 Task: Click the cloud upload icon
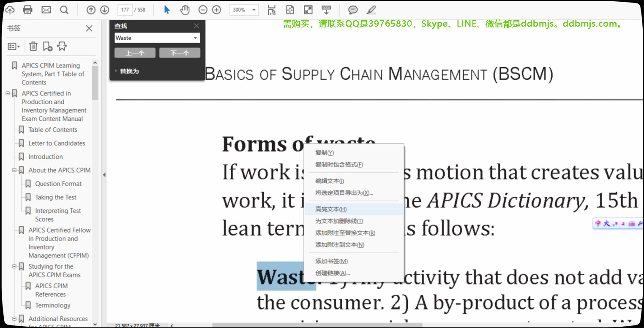point(9,10)
